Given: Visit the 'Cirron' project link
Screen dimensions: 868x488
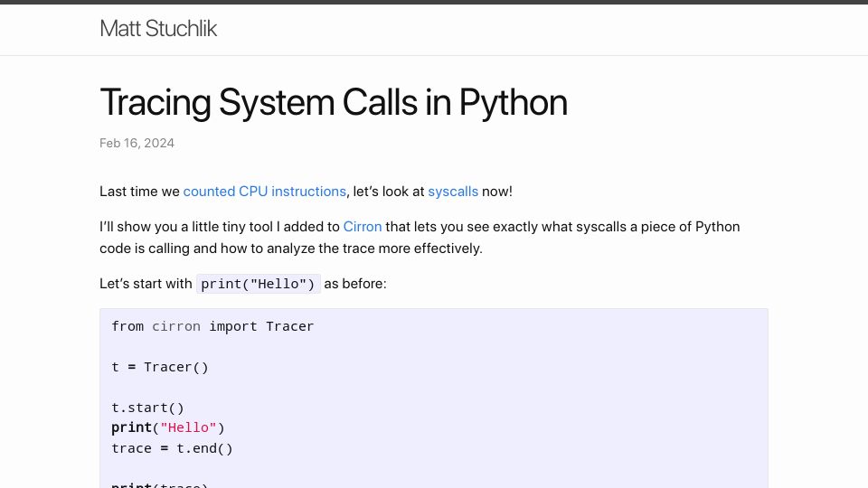Looking at the screenshot, I should pos(363,227).
